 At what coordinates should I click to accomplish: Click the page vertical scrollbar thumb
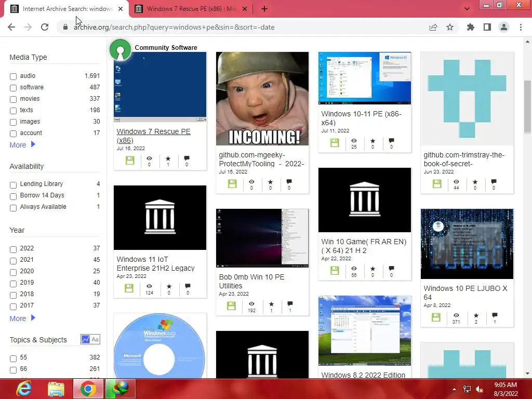[527, 107]
